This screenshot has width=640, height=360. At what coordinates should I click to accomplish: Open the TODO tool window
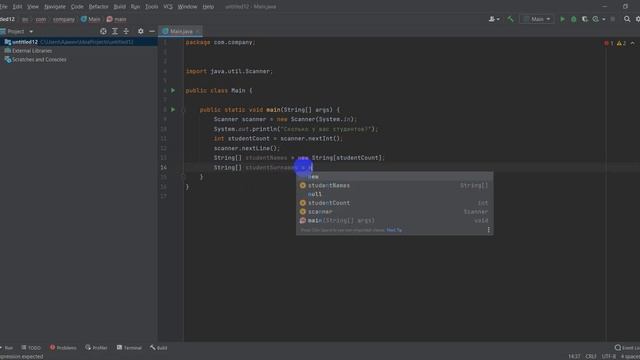tap(31, 348)
